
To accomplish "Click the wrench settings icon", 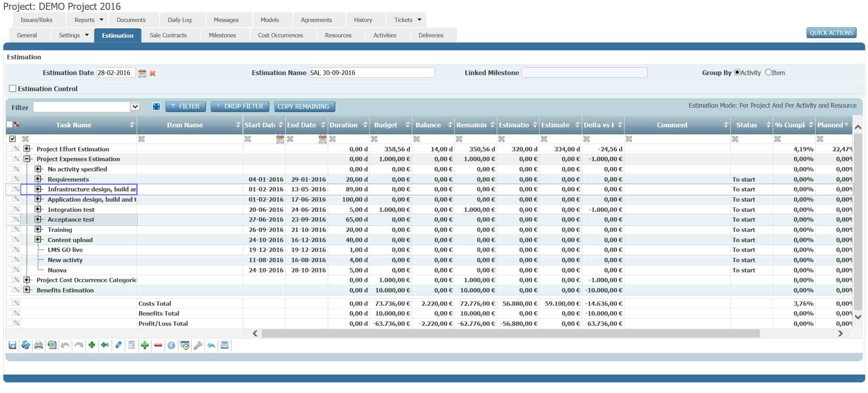I will click(198, 345).
